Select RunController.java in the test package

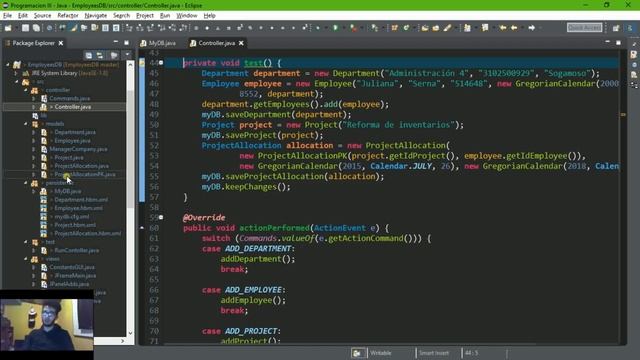[76, 251]
